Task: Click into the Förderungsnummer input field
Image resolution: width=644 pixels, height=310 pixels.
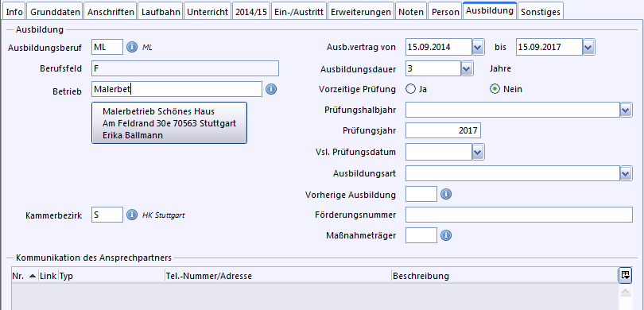Action: coord(518,215)
